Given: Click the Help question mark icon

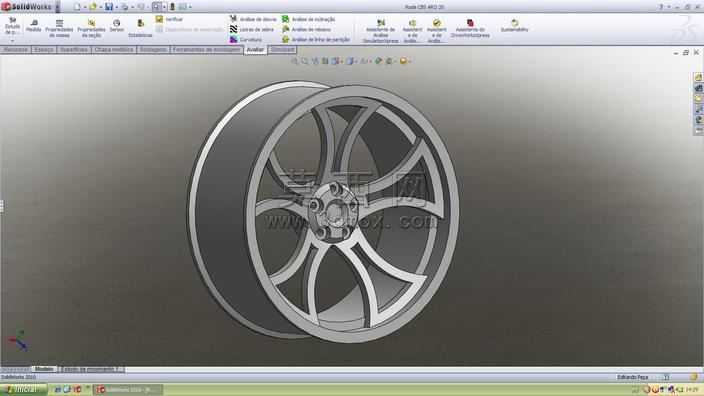Looking at the screenshot, I should [661, 7].
